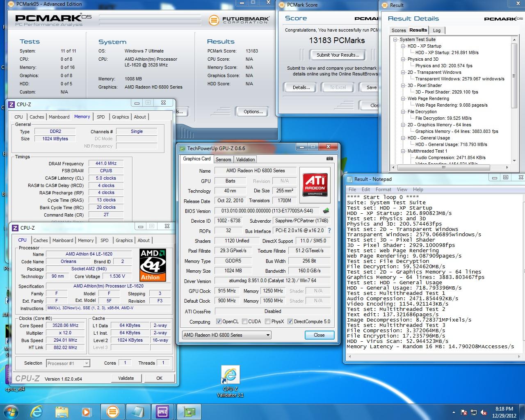Click the ATI Radeon Graphics logo
525x420 pixels.
coord(315,184)
